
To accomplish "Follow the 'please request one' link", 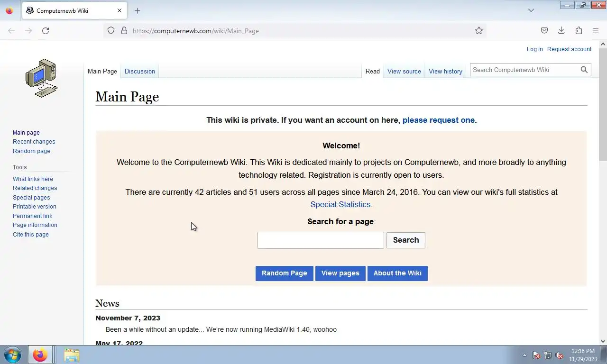I will click(x=439, y=120).
